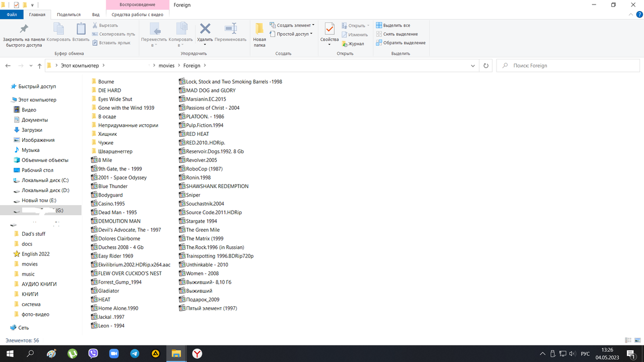Click the Back navigation arrow
The width and height of the screenshot is (644, 362).
[x=8, y=65]
